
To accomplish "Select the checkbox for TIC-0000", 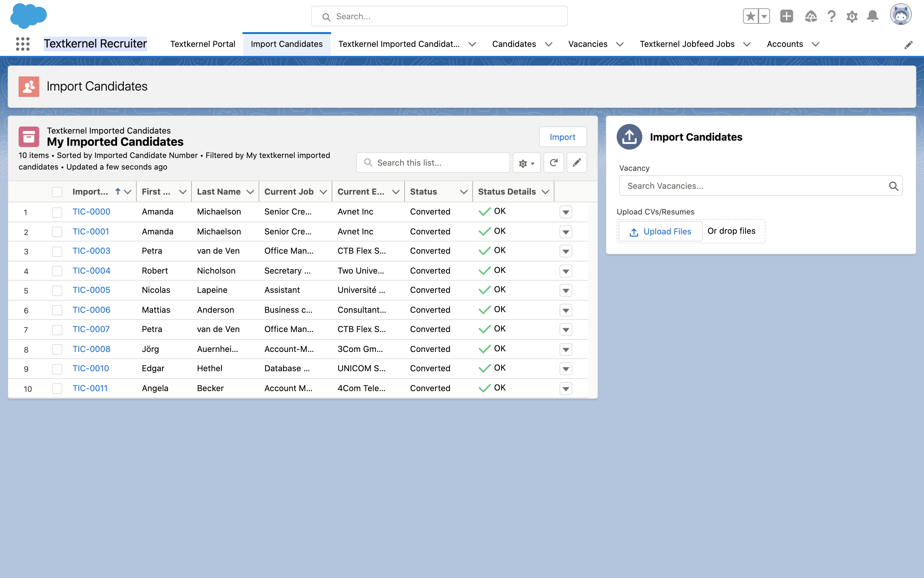I will point(57,212).
